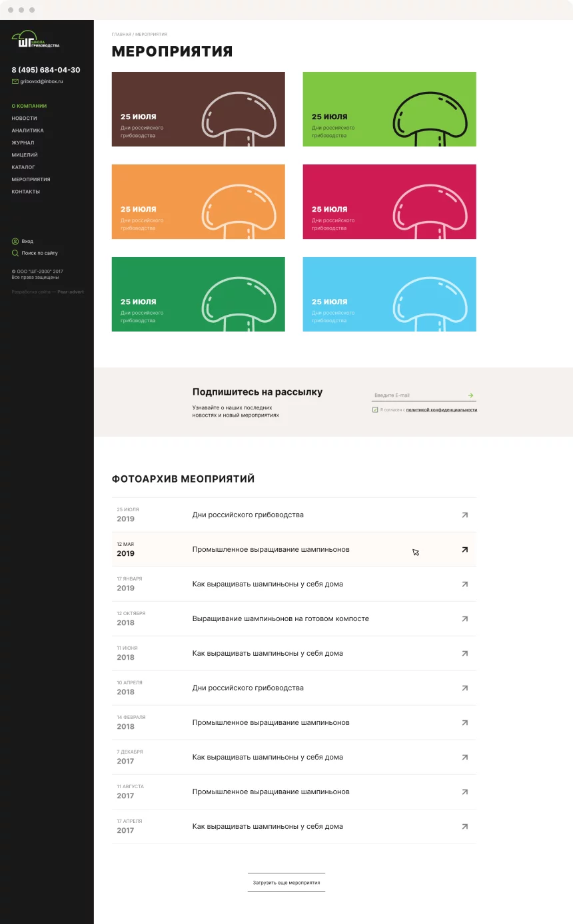Click the phone number 8 (495) 684-04-30
Viewport: 573px width, 924px height.
[46, 70]
